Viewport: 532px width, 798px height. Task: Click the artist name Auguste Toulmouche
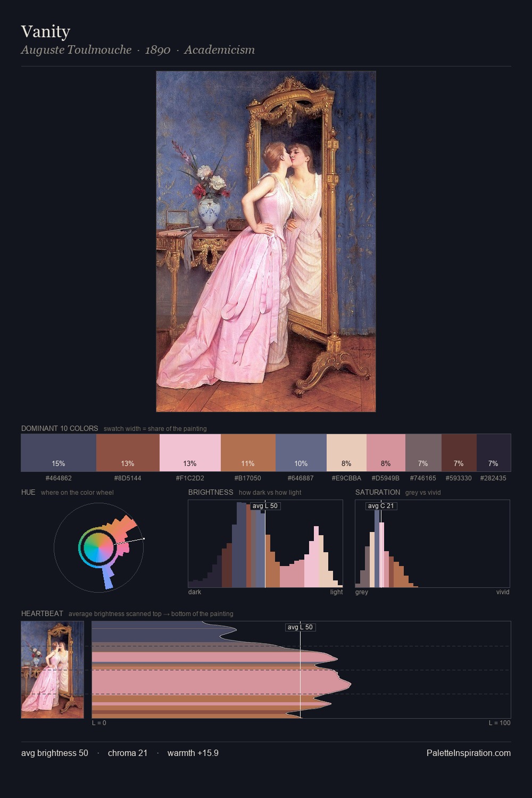pyautogui.click(x=76, y=50)
